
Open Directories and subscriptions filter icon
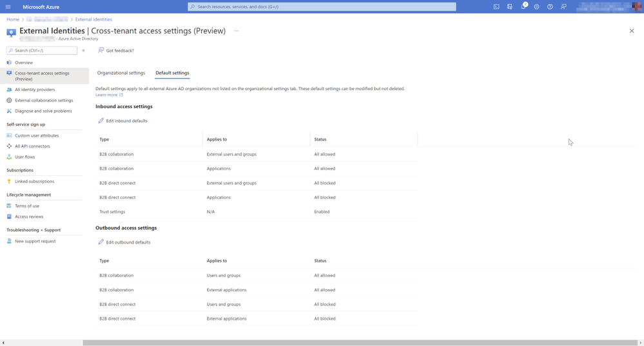510,7
